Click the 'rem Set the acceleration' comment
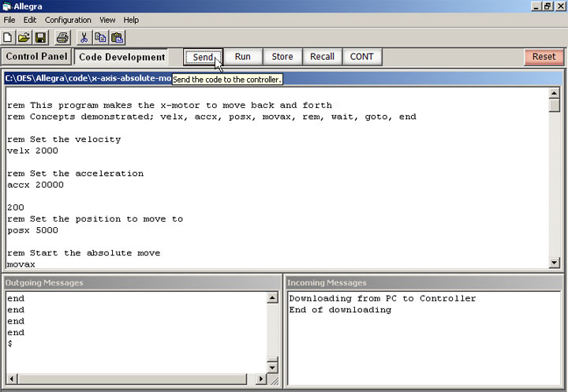The height and width of the screenshot is (392, 568). (76, 174)
